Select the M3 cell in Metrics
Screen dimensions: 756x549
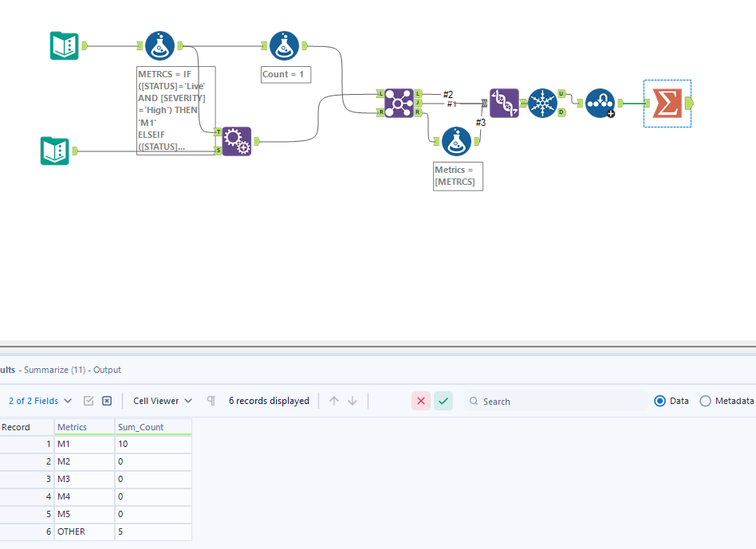click(x=85, y=479)
